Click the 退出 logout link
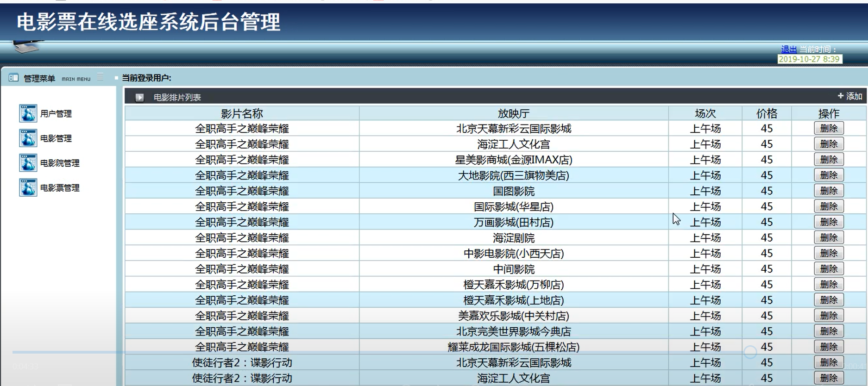 point(789,50)
